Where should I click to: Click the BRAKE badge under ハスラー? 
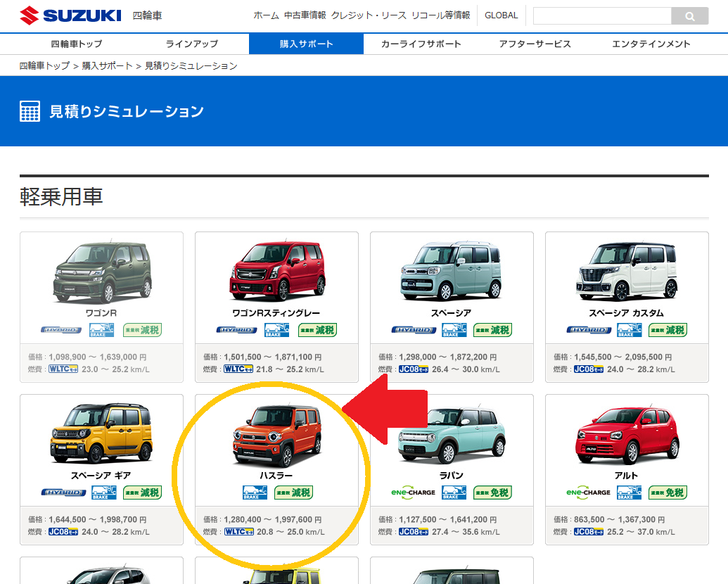pyautogui.click(x=255, y=493)
